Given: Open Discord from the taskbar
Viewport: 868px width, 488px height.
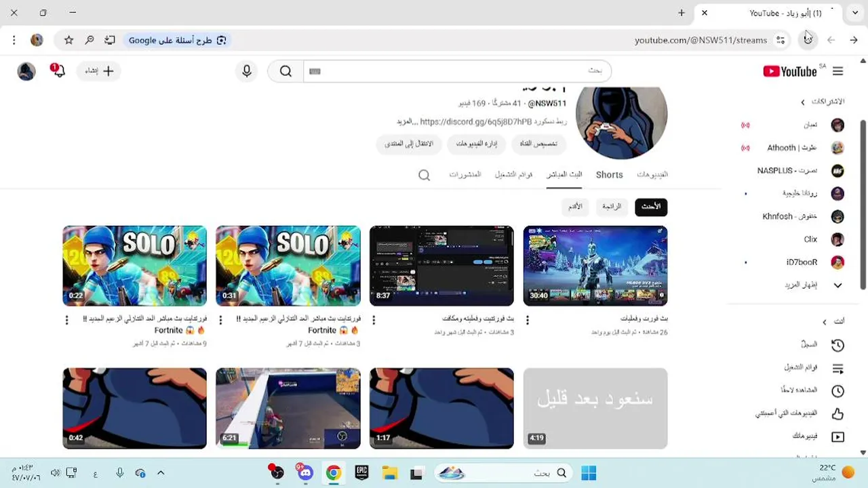Looking at the screenshot, I should (304, 472).
